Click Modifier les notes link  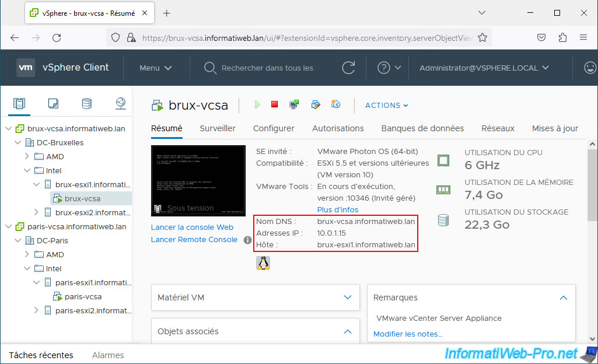point(408,334)
